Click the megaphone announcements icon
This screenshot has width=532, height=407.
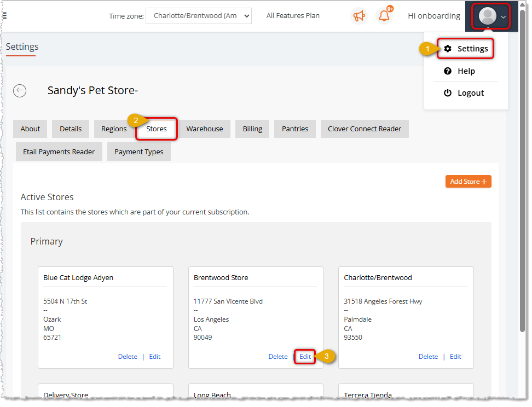point(359,16)
